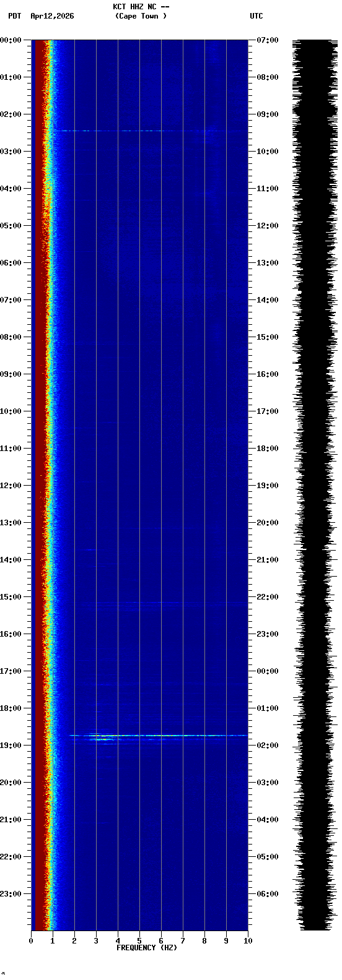Click the 09:00 PDT time label
This screenshot has width=342, height=980.
point(11,374)
